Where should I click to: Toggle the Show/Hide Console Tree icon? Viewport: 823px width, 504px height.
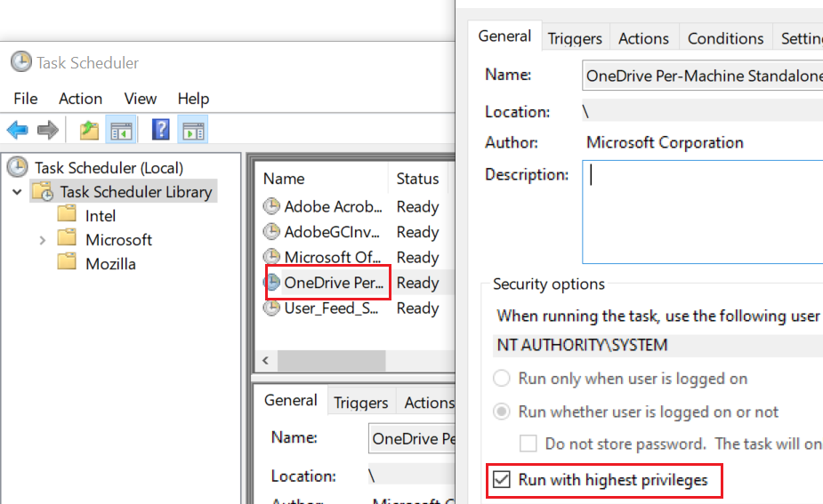[121, 130]
